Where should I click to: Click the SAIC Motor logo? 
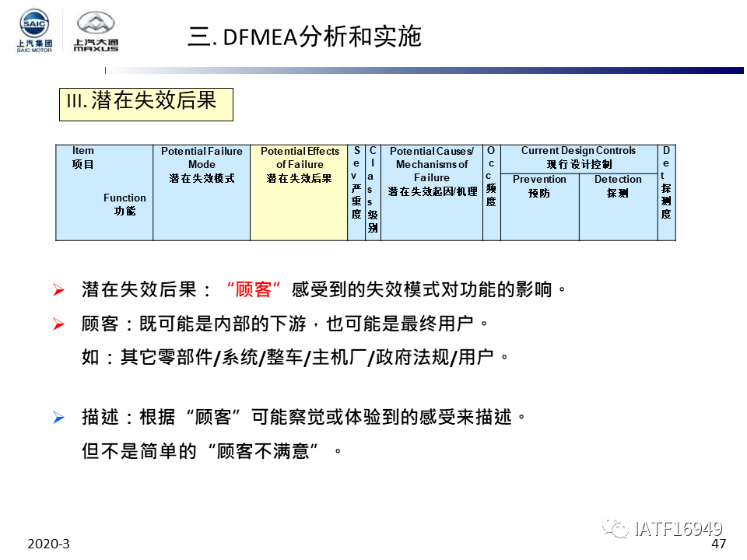[x=35, y=30]
